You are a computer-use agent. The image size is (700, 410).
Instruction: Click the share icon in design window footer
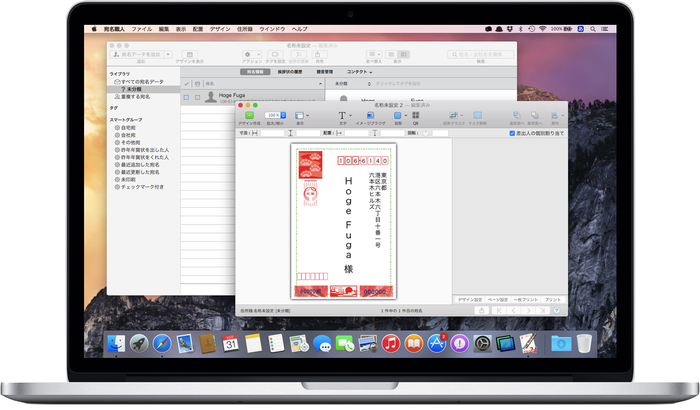pos(481,310)
